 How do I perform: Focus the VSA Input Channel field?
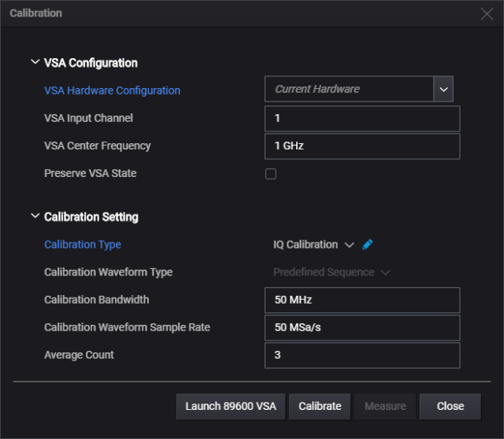[362, 119]
